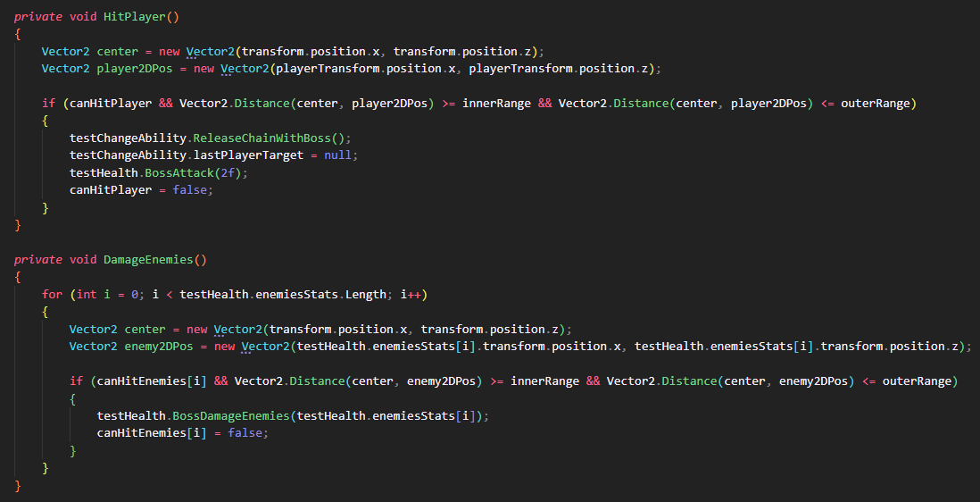Viewport: 980px width, 502px height.
Task: Click the i++ increment expression
Action: (x=411, y=295)
